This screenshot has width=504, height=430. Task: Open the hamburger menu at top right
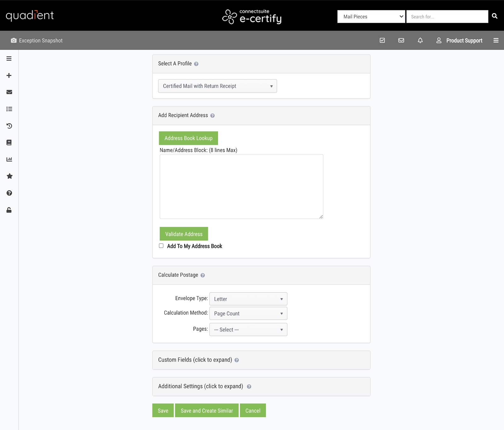[x=495, y=40]
